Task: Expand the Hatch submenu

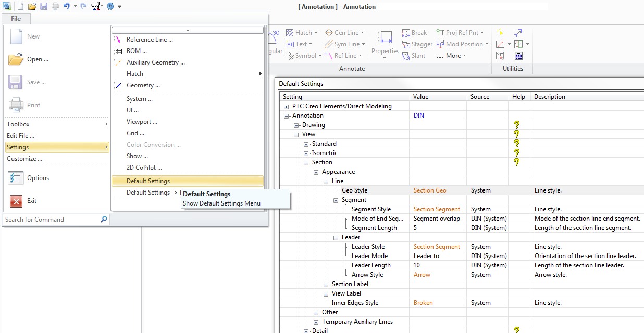Action: click(188, 74)
